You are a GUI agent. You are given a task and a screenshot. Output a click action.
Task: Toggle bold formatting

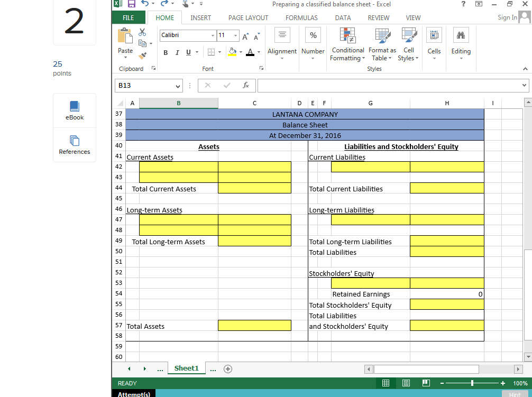click(165, 53)
